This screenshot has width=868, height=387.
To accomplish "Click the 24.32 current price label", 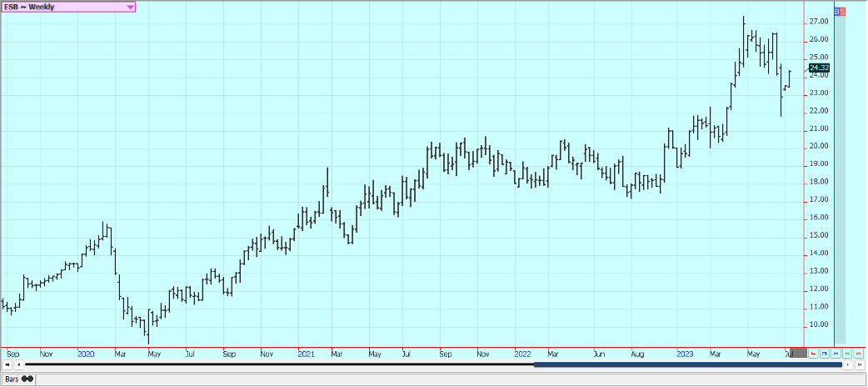I will [x=820, y=68].
